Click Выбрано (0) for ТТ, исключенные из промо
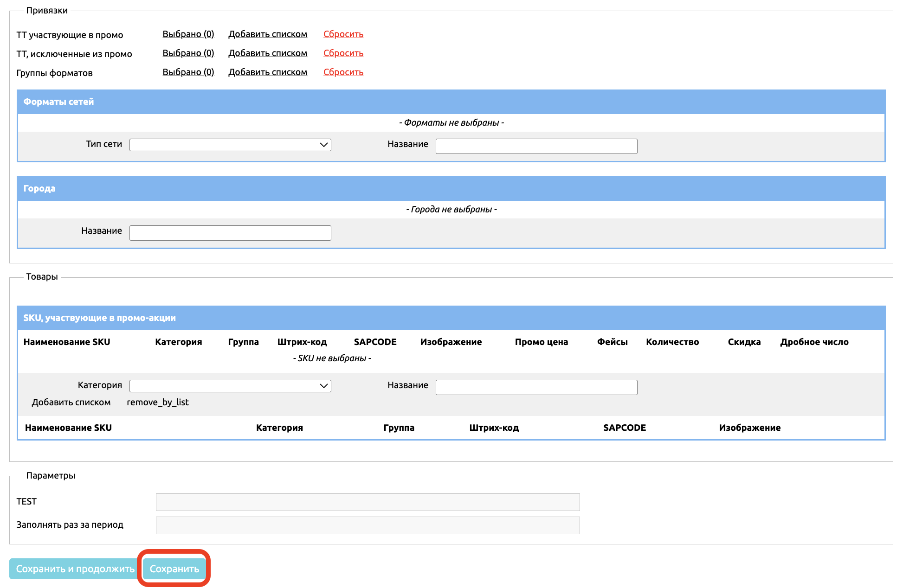The width and height of the screenshot is (903, 588). 188,53
